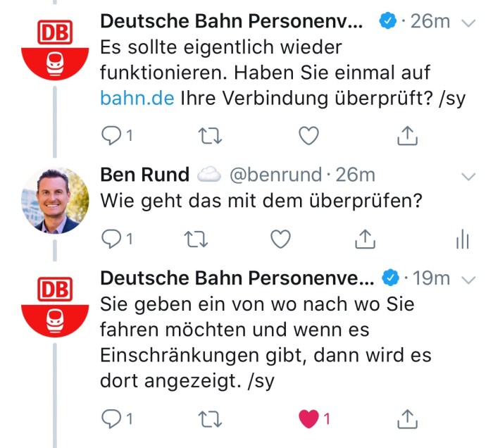Open options chevron on Ben Rund's tweet

[468, 175]
